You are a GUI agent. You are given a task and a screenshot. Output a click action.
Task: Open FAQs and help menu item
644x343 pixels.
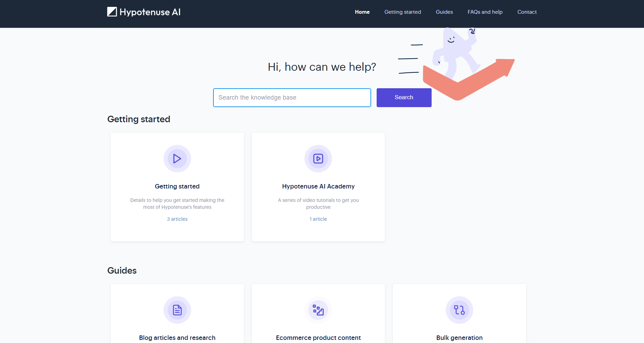(485, 12)
